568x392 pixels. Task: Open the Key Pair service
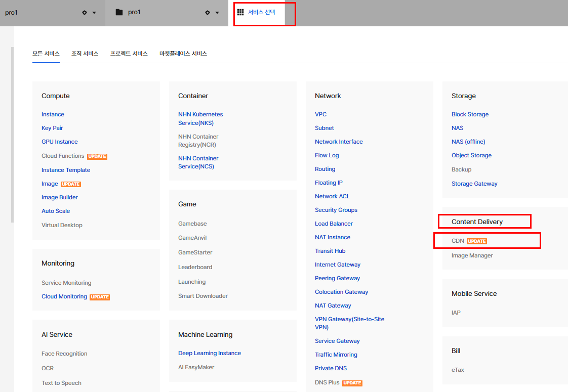pos(52,128)
